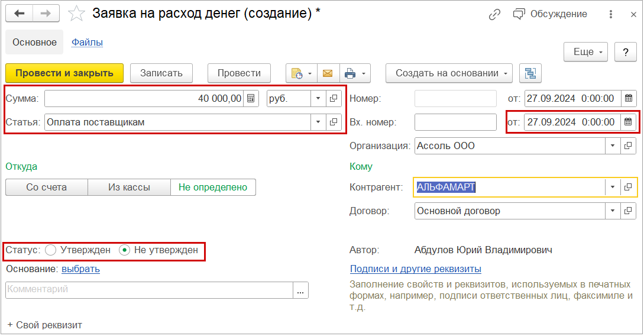Open document structure subordination icon
The image size is (644, 336).
tap(530, 73)
